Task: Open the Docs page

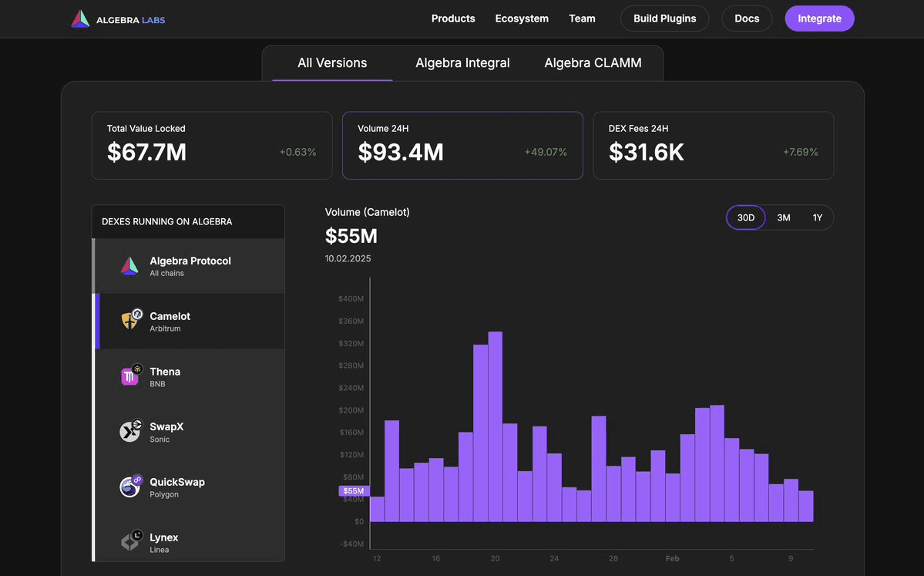Action: pos(746,18)
